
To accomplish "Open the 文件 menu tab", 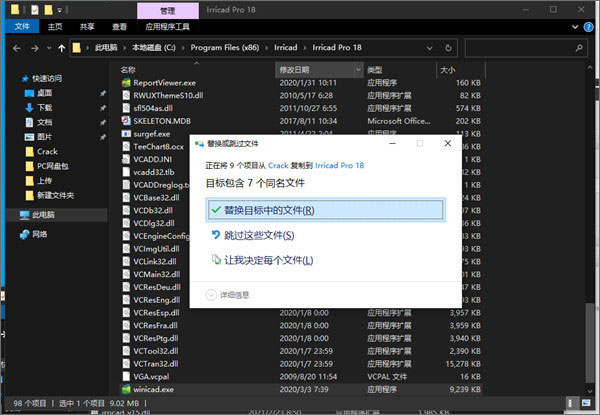I will 22,26.
